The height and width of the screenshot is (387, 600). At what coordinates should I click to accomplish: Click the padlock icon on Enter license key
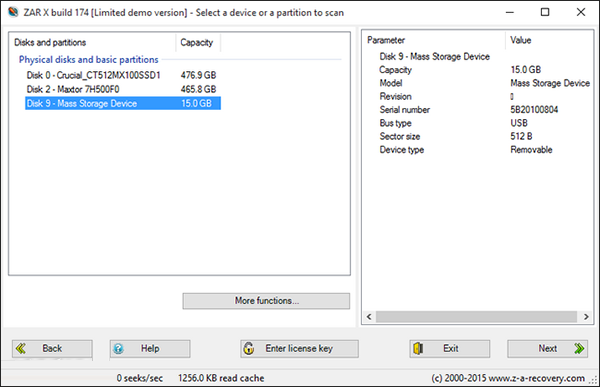249,348
